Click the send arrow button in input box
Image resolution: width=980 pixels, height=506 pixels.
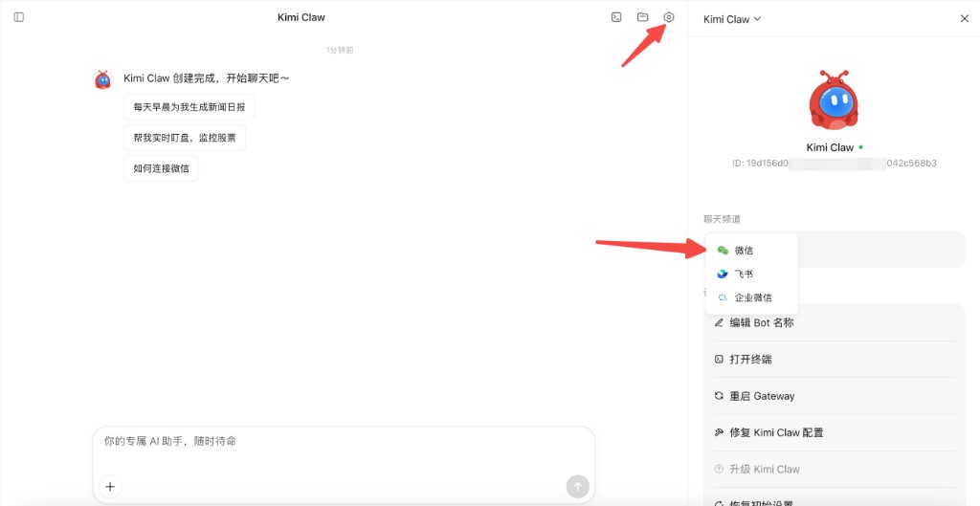577,487
